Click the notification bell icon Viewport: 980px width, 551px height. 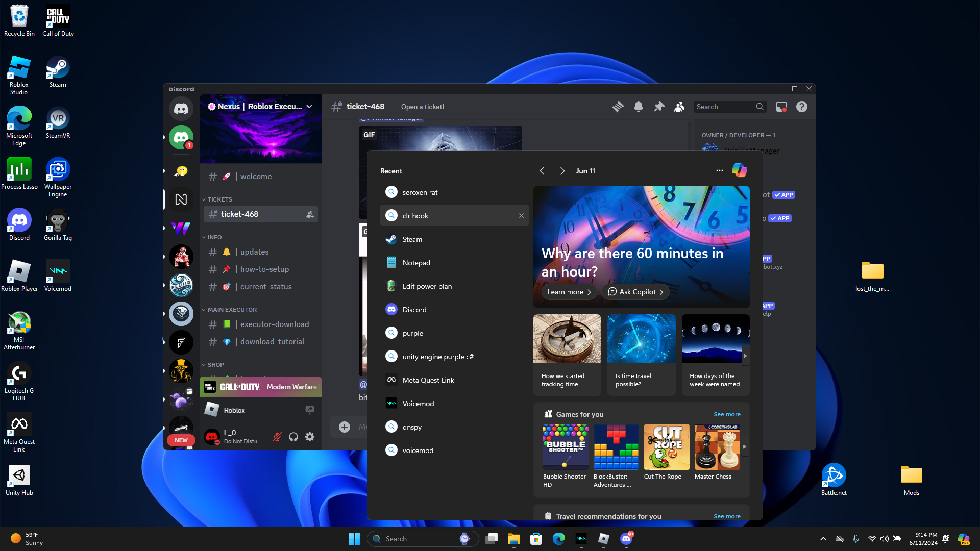[638, 107]
